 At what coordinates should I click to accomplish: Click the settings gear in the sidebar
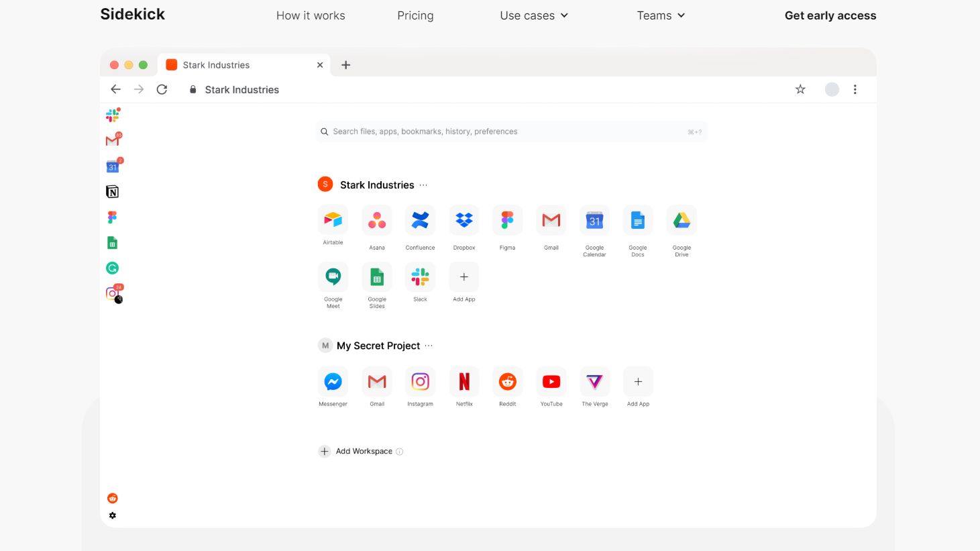click(x=112, y=515)
